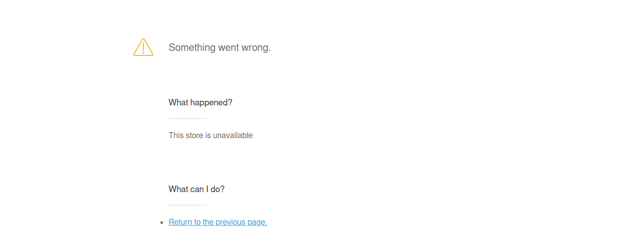Click the divider line under 'What can I do?'

pos(188,205)
